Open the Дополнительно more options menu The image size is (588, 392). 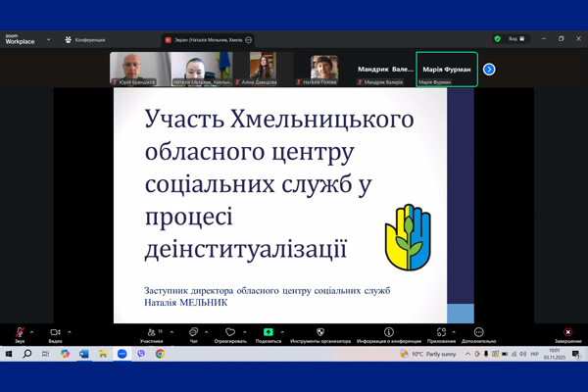[478, 333]
